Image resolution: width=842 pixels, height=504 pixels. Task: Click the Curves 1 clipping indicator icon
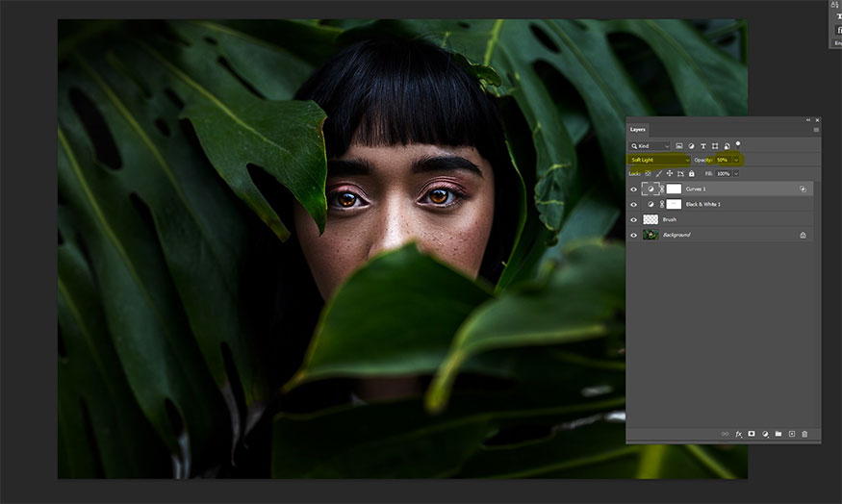coord(803,189)
